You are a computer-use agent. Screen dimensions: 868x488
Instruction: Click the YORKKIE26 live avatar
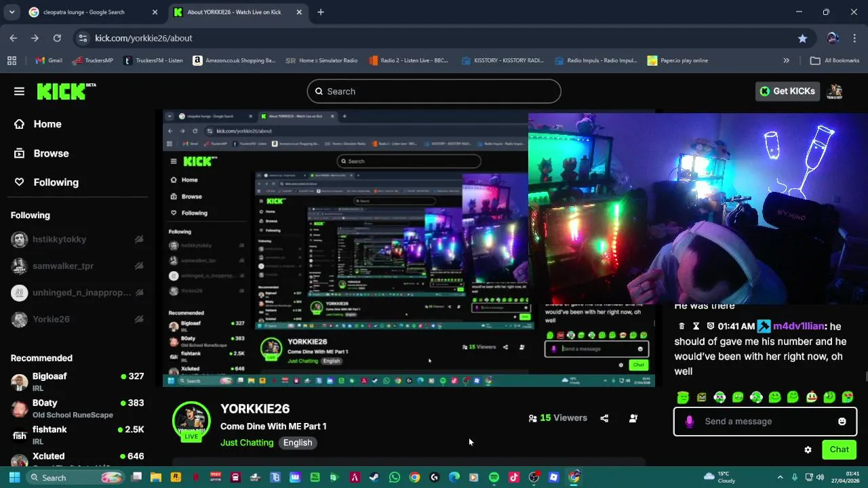pyautogui.click(x=191, y=422)
